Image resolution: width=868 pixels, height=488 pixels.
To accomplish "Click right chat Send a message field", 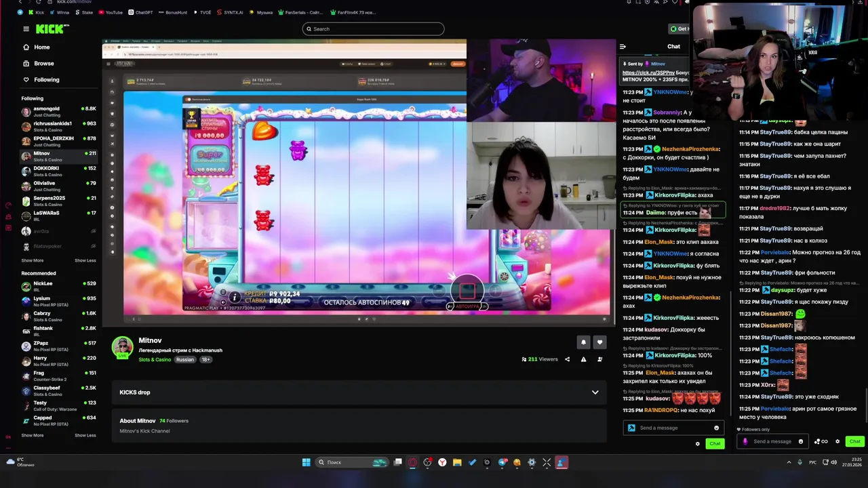I will 773,441.
